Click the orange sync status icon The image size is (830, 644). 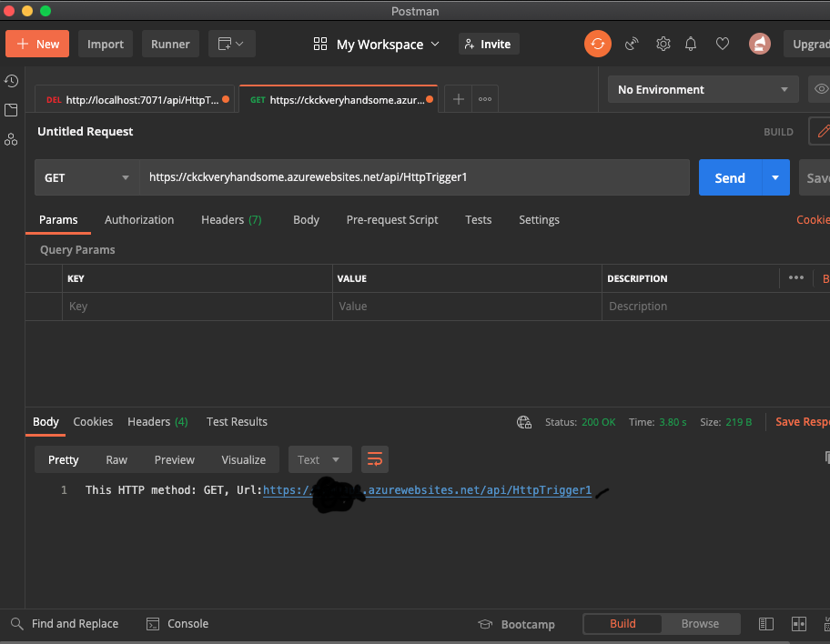pyautogui.click(x=598, y=44)
